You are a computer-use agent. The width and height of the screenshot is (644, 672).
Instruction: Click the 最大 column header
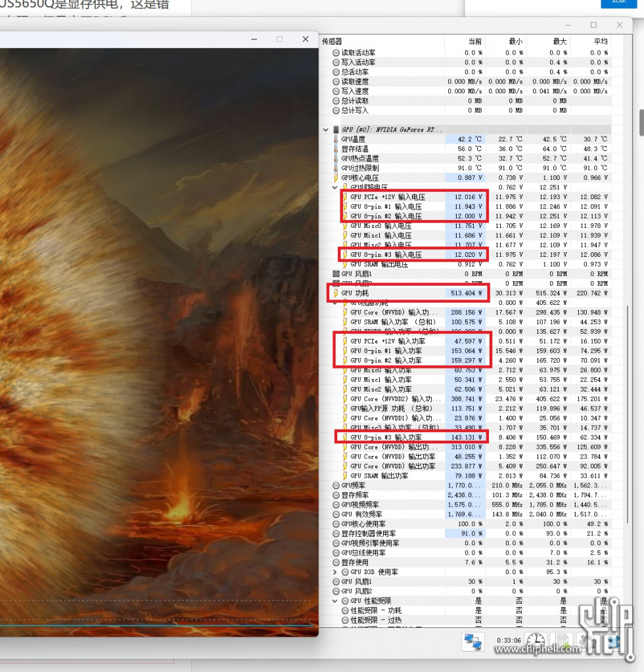(559, 41)
